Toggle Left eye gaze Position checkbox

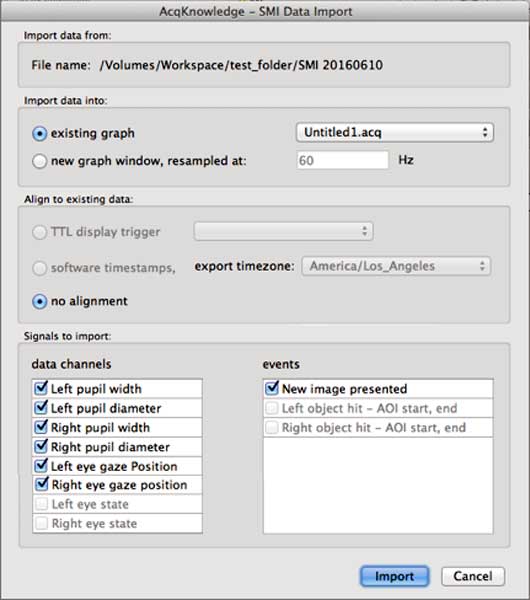click(x=41, y=465)
